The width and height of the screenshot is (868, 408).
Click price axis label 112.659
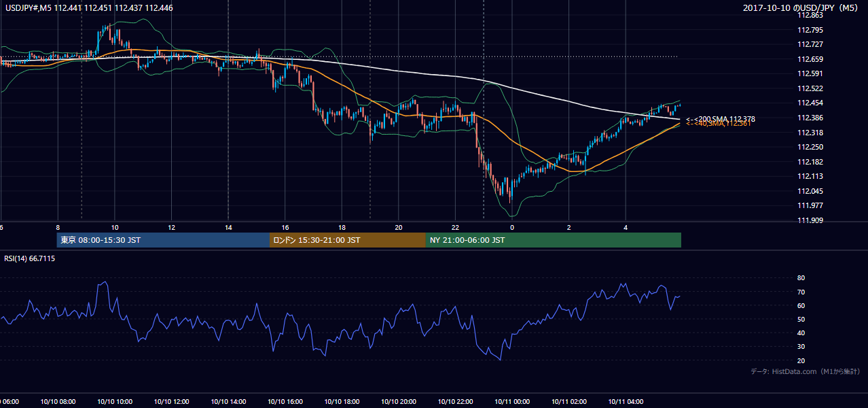tap(810, 59)
